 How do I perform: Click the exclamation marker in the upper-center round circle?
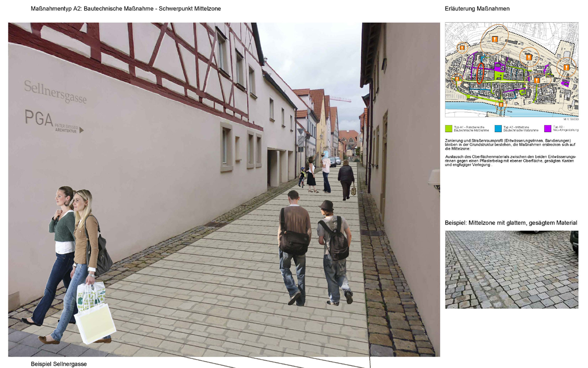tap(529, 57)
